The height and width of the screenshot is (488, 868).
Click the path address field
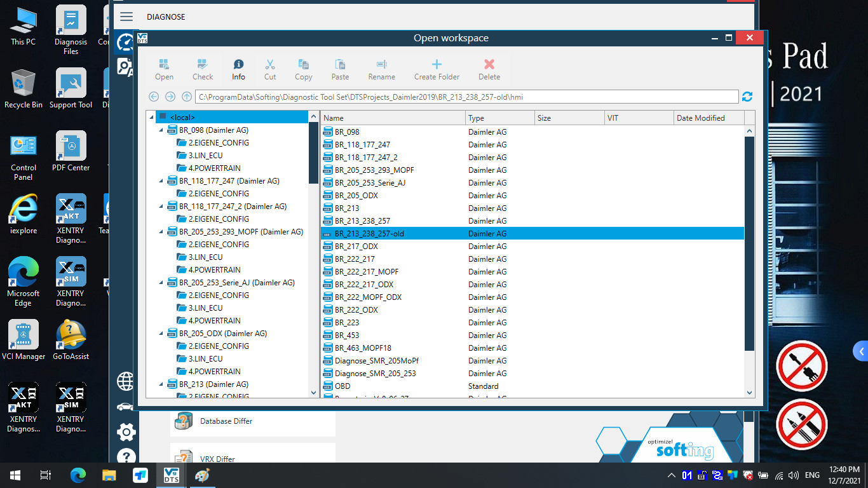[x=467, y=97]
